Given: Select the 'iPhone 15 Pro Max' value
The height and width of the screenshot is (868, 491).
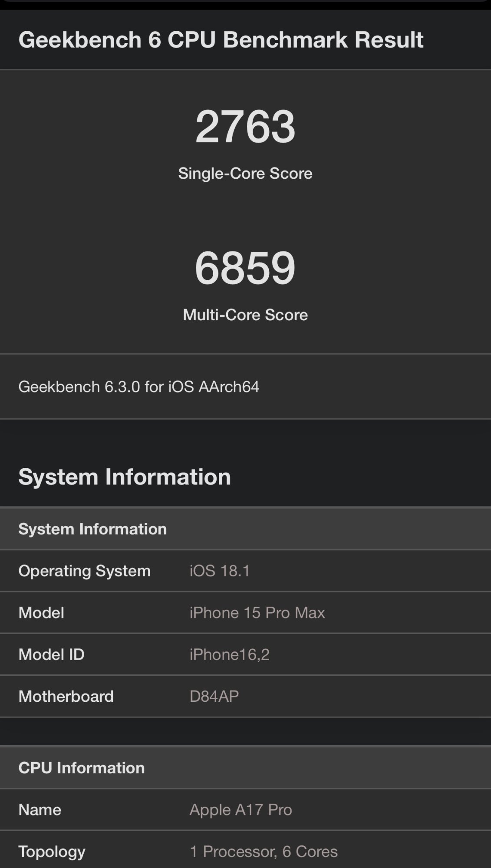Looking at the screenshot, I should (257, 612).
